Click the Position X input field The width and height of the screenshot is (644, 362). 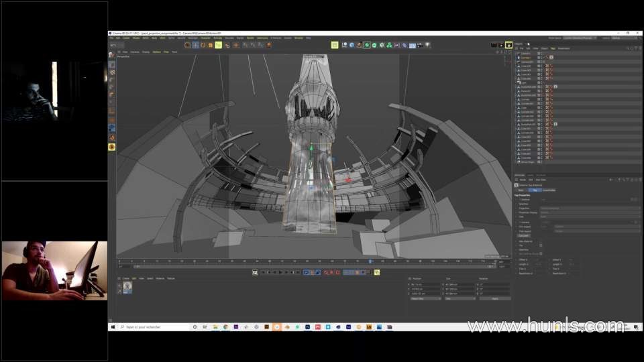click(425, 284)
